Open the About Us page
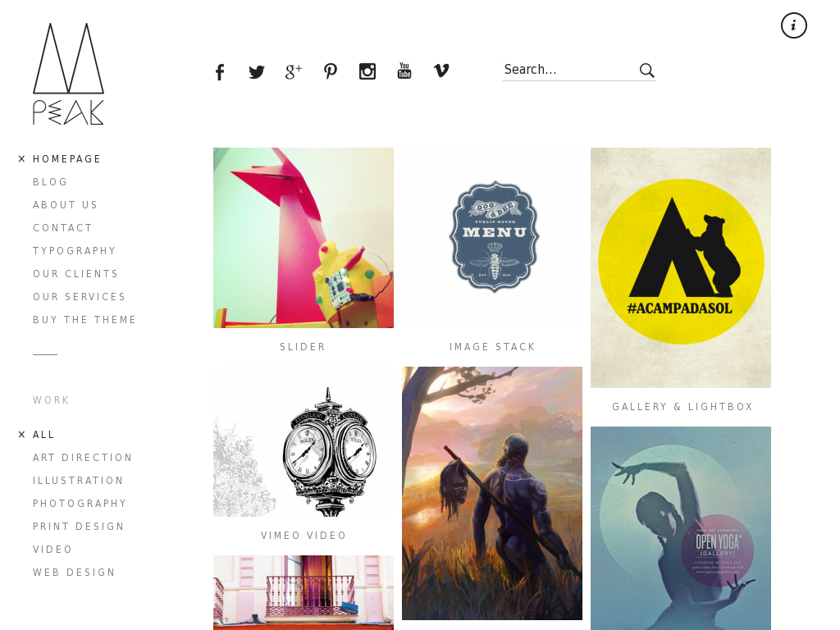The height and width of the screenshot is (630, 840). click(x=66, y=205)
